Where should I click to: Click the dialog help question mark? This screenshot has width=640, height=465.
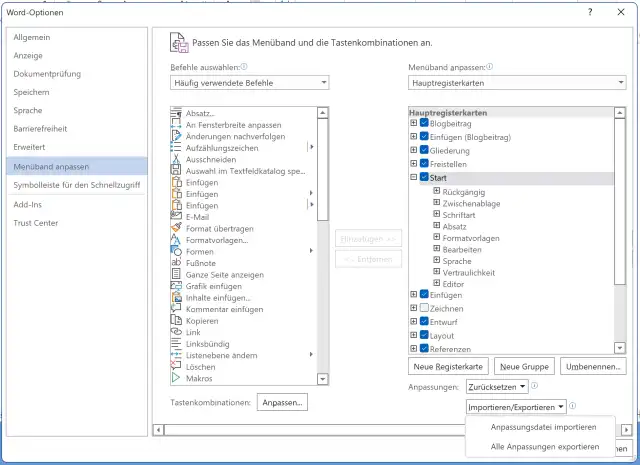590,12
